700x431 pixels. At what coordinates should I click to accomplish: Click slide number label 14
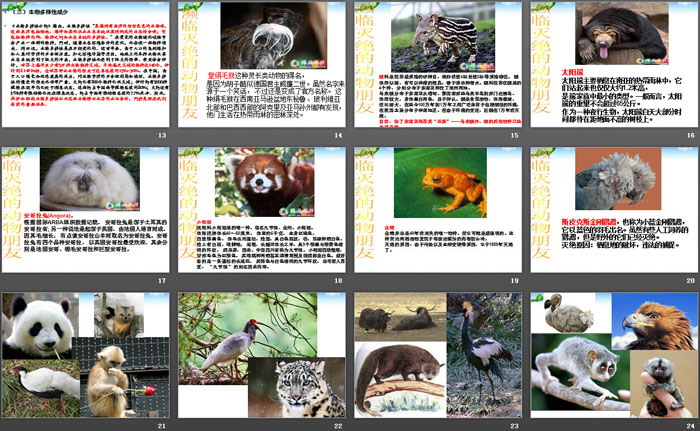coord(338,135)
